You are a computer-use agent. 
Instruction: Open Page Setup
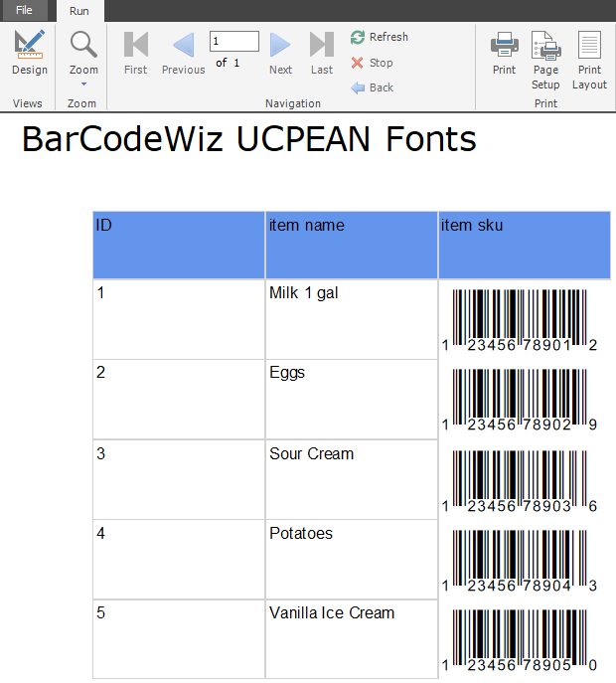click(x=545, y=60)
